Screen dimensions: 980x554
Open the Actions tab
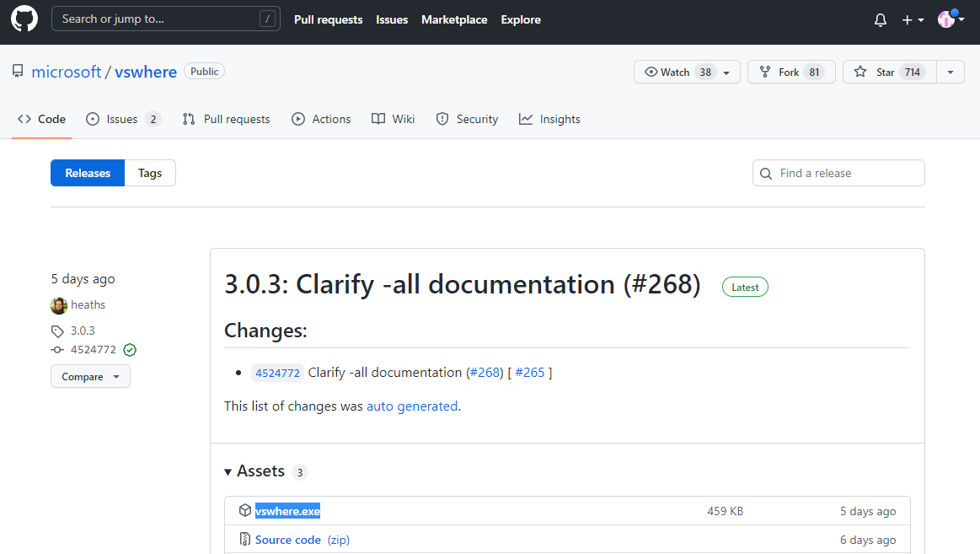coord(321,119)
